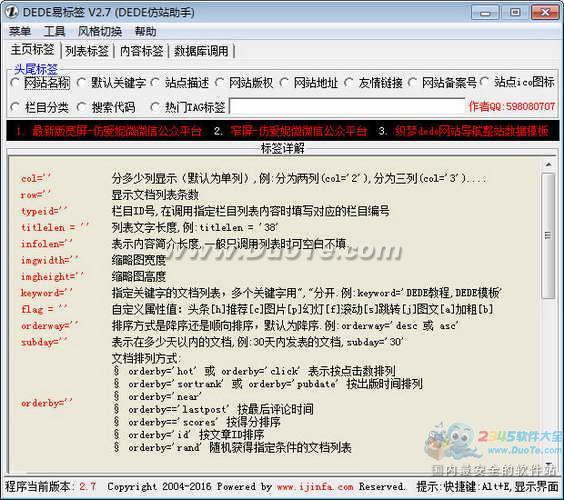Viewport: 564px width, 500px height.
Task: Switch to the 内容标签 tab
Action: pyautogui.click(x=141, y=51)
